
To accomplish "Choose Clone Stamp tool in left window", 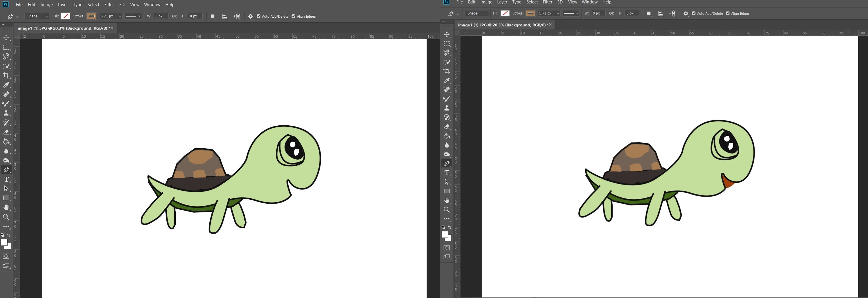I will coord(6,113).
